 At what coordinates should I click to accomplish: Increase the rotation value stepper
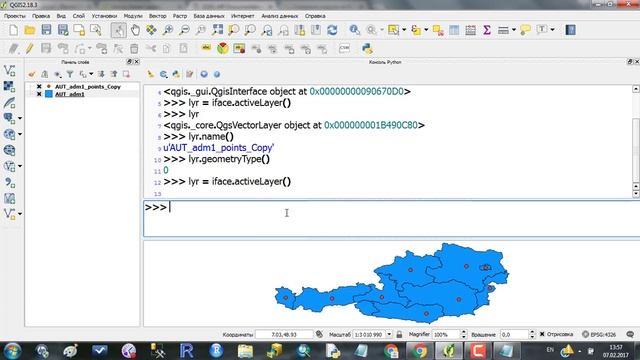click(532, 332)
